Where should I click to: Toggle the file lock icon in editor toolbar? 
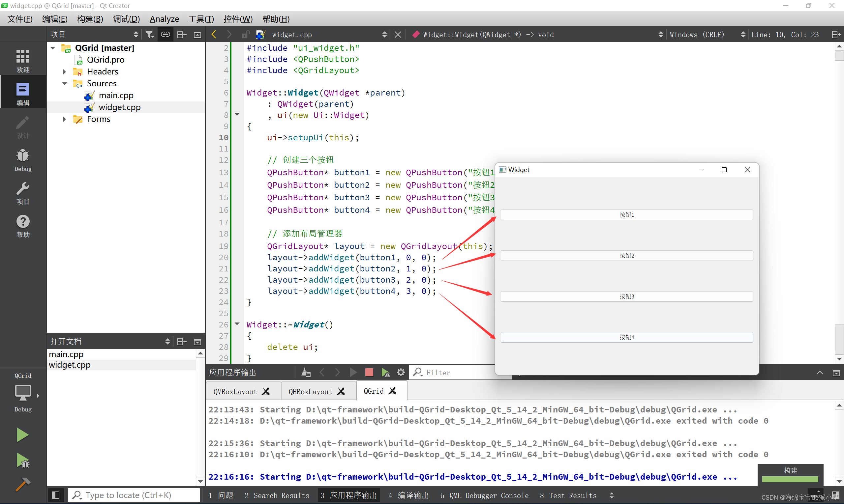coord(245,34)
